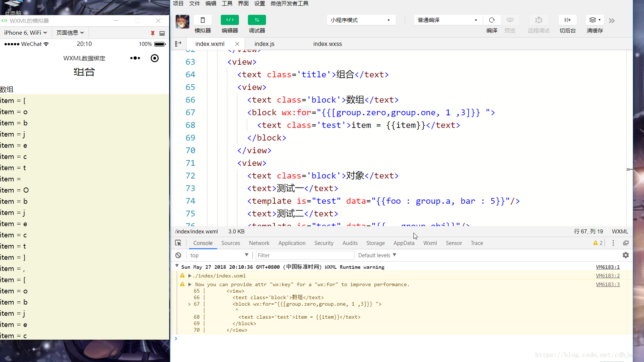The image size is (644, 362).
Task: Open the 编辑 menu
Action: (211, 4)
